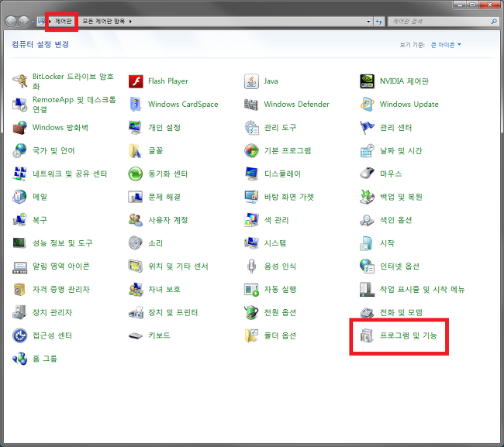Screen dimensions: 504x447
Task: Open the 관리 센터 flag icon
Action: pyautogui.click(x=367, y=128)
